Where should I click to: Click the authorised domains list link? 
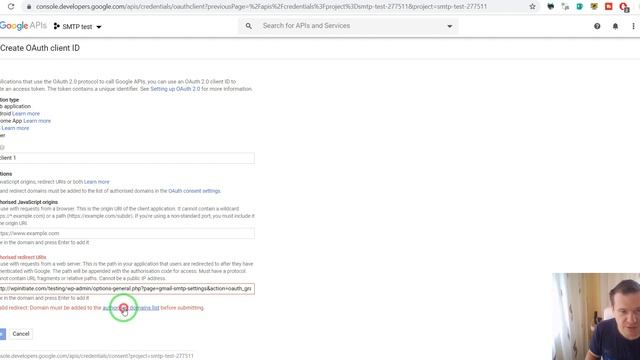(x=131, y=308)
